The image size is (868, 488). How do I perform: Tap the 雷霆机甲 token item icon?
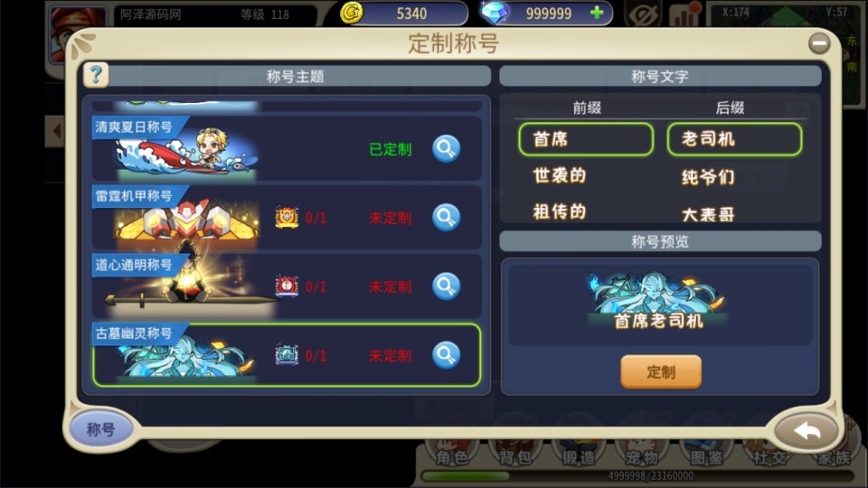[287, 218]
